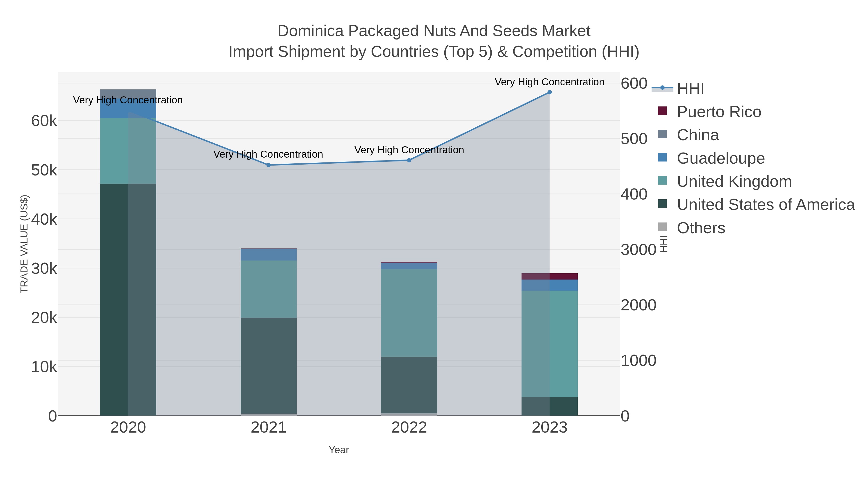This screenshot has width=868, height=488.
Task: Toggle the China legend entry
Action: click(688, 135)
